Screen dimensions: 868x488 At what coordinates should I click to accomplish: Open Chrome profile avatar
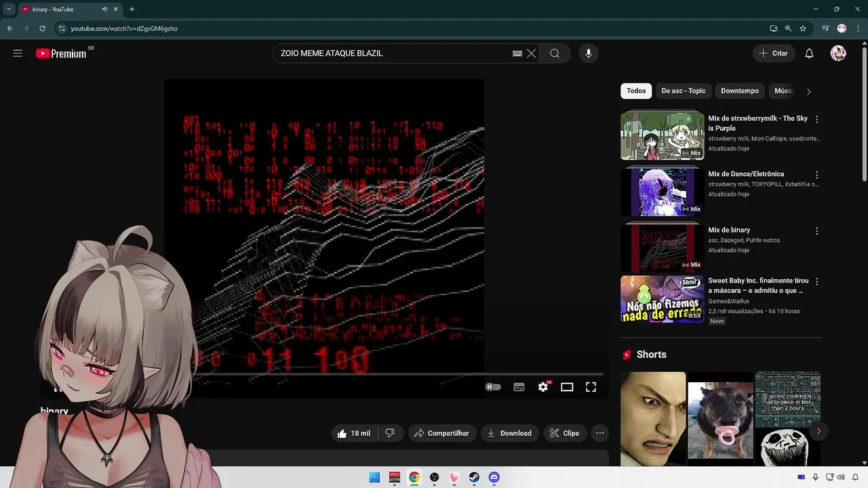pyautogui.click(x=842, y=28)
